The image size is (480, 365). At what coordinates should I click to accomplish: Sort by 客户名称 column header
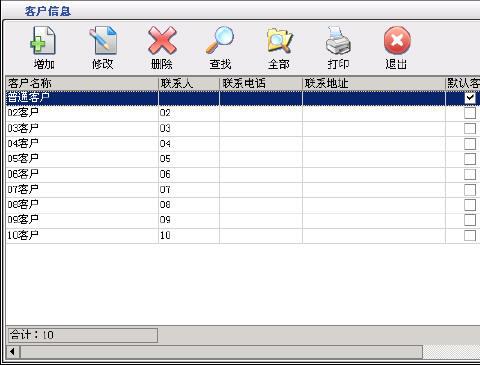[82, 83]
